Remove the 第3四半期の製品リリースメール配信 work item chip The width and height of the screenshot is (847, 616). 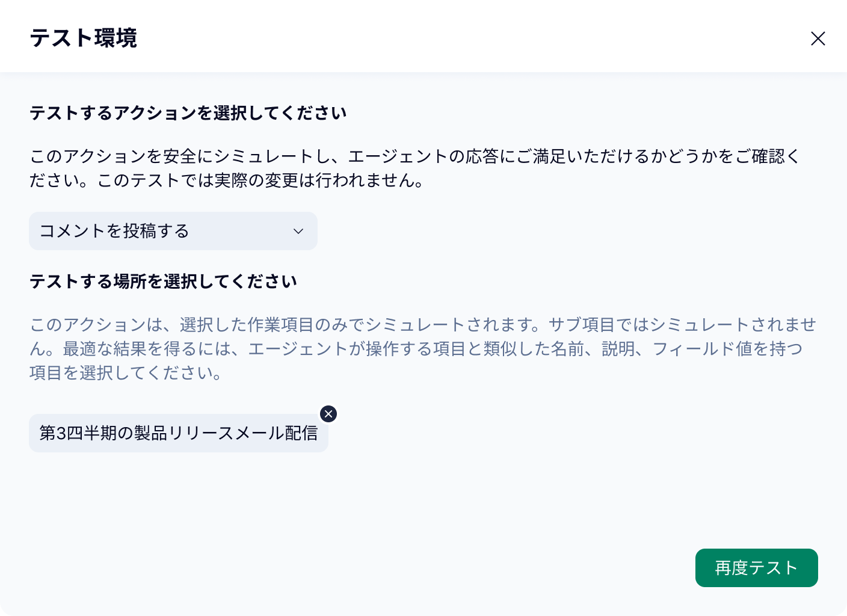pyautogui.click(x=328, y=414)
